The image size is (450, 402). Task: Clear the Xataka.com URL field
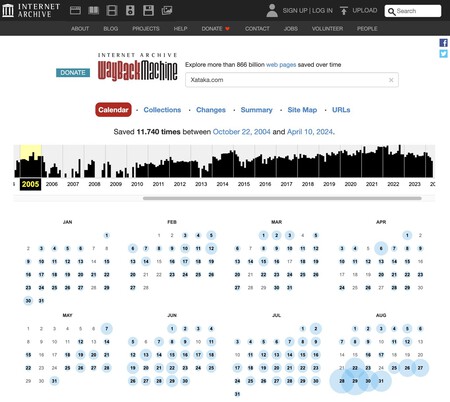[391, 80]
